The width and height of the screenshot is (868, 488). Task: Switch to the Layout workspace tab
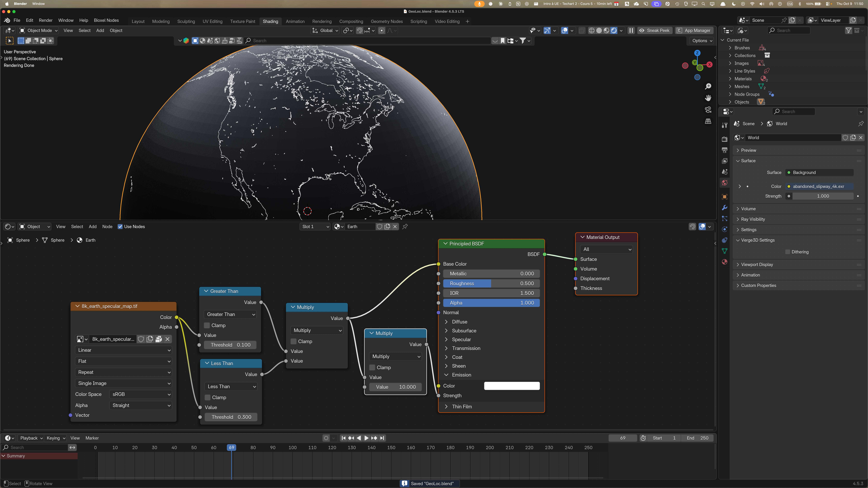(138, 22)
